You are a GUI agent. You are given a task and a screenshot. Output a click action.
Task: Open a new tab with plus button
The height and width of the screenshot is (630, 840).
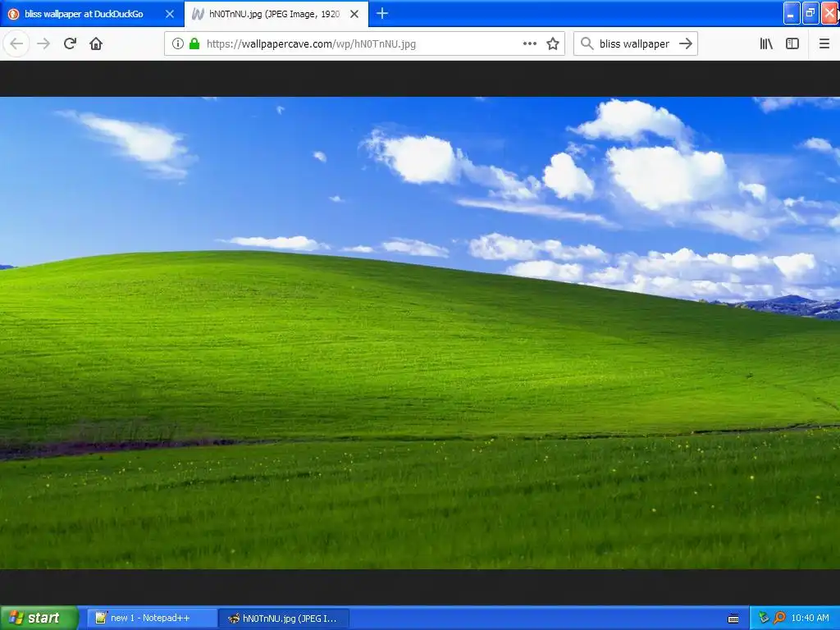coord(382,13)
